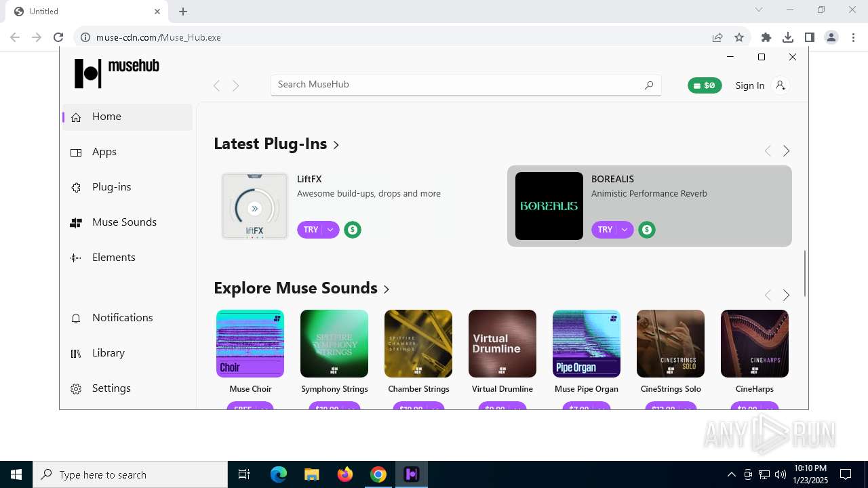This screenshot has width=868, height=488.
Task: Open the CineStrings Solo thumbnail
Action: [x=671, y=344]
